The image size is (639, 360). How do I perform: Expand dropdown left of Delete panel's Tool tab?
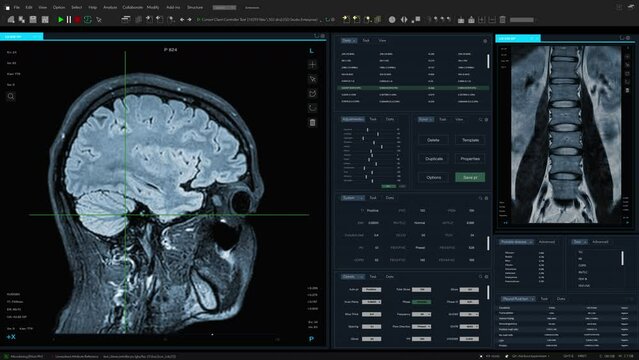coord(426,119)
